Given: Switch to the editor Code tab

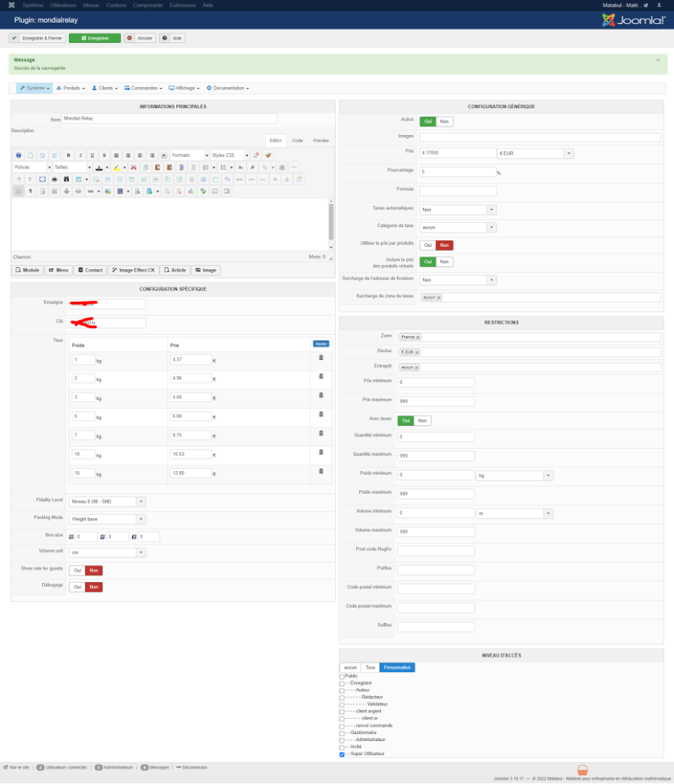Looking at the screenshot, I should [297, 141].
